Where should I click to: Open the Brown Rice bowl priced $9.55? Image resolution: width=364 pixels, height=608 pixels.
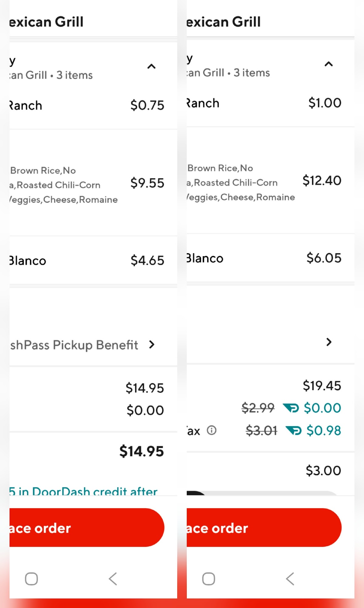pos(87,183)
